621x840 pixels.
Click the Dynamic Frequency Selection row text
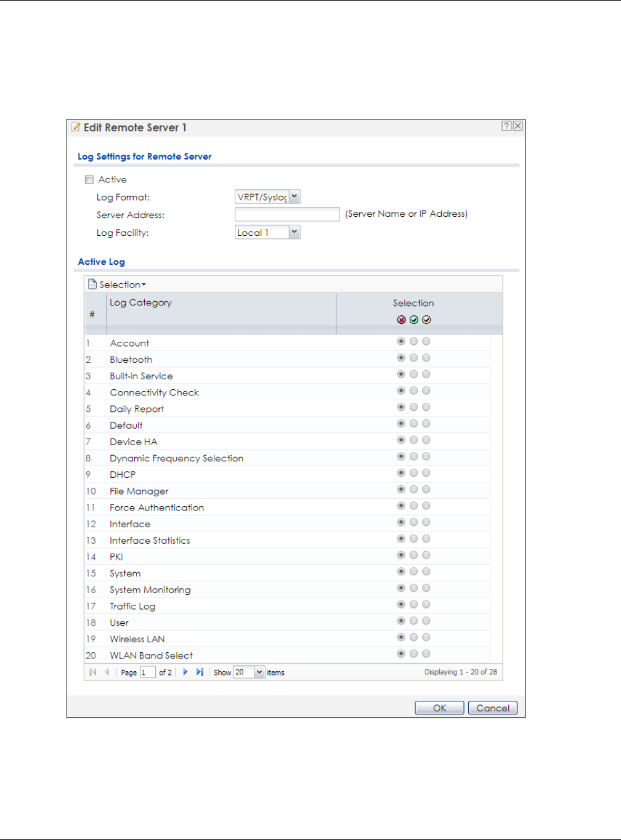[x=177, y=458]
